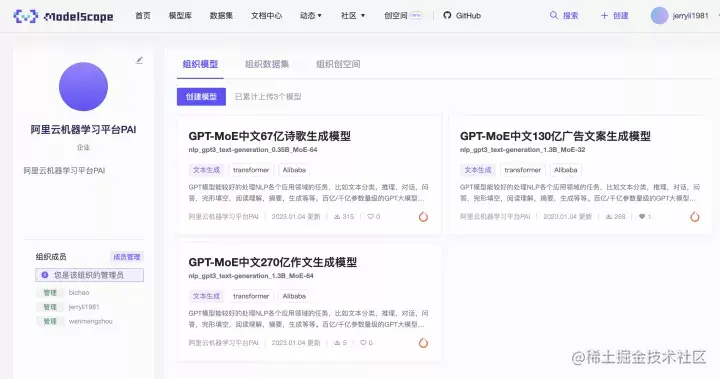The image size is (720, 379).
Task: Click the text nlp_gpt3_text-generation_0.35B_MoE-64
Action: 253,150
